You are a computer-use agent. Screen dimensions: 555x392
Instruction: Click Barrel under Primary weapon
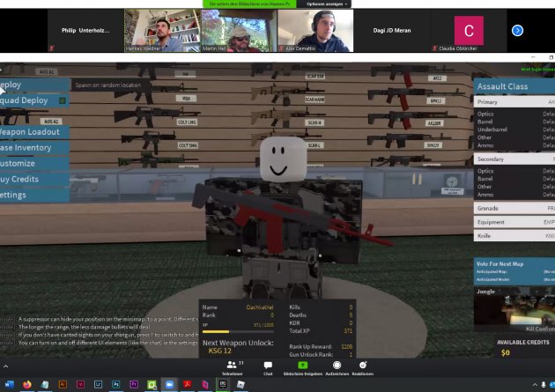click(514, 122)
